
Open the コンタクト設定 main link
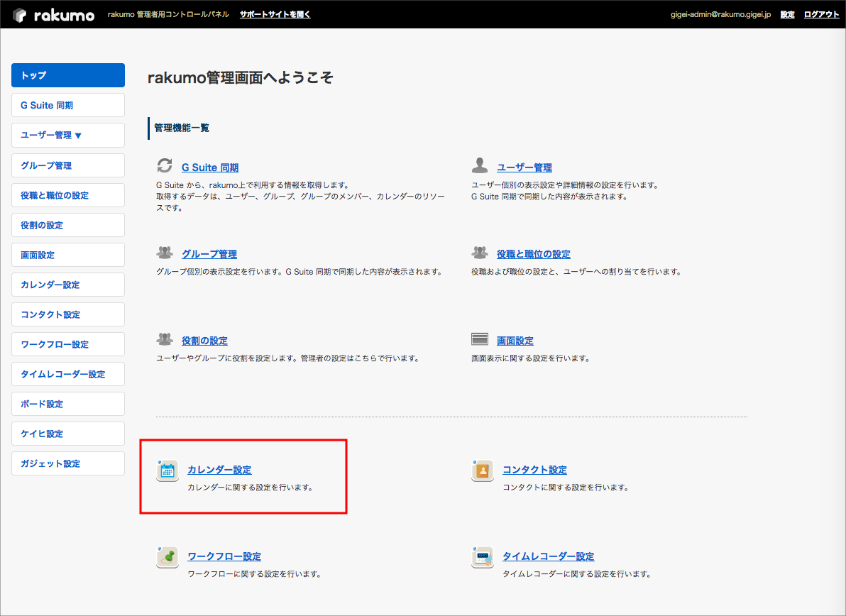click(534, 470)
